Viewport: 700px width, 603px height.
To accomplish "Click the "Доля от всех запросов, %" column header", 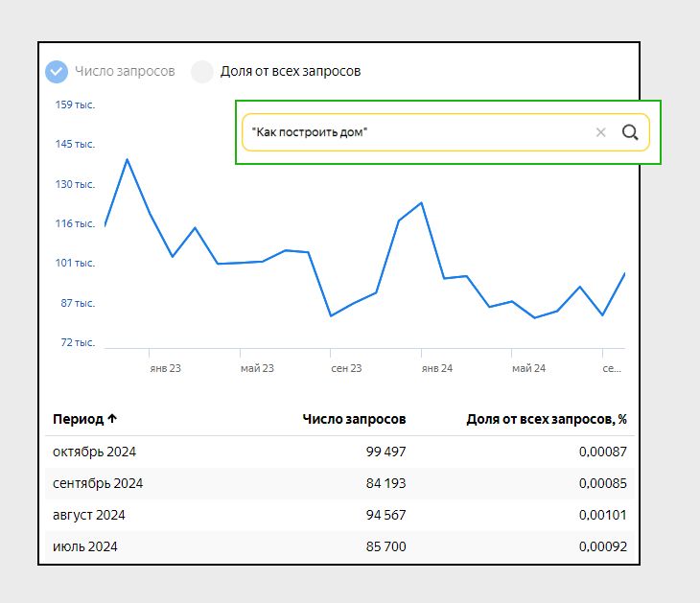I will click(x=546, y=419).
